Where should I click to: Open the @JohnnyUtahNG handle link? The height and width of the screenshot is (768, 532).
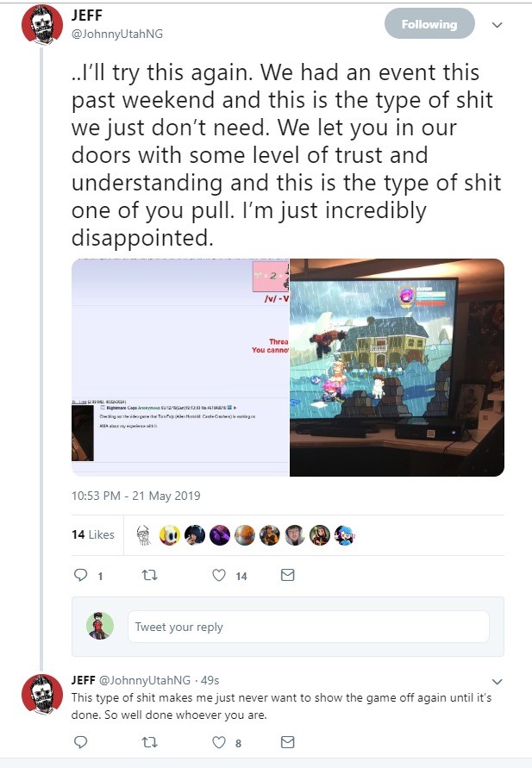click(x=117, y=34)
